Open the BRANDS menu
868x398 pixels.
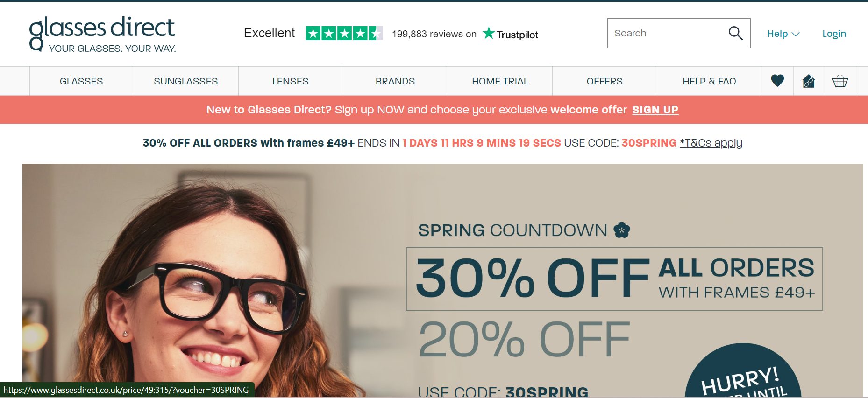tap(395, 81)
